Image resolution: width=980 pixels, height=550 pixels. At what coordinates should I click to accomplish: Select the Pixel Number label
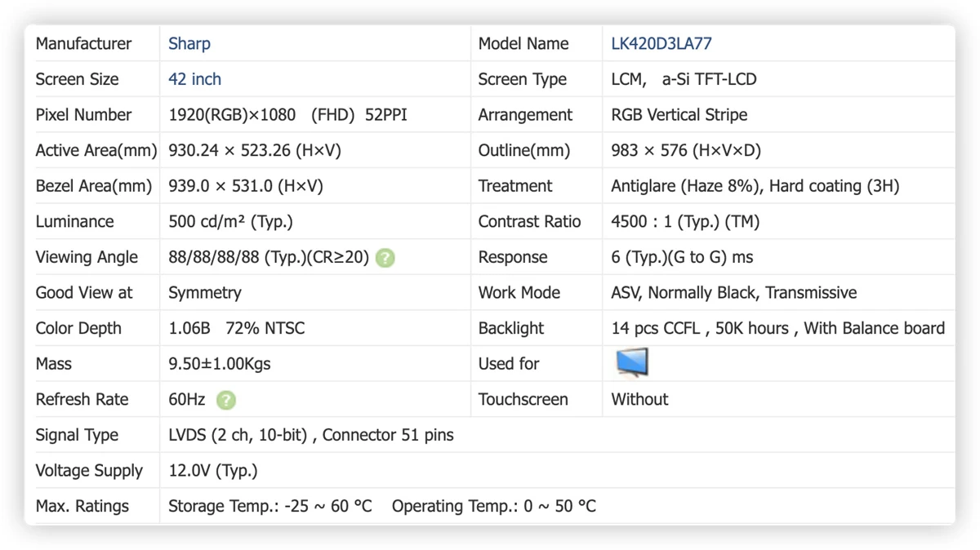83,115
